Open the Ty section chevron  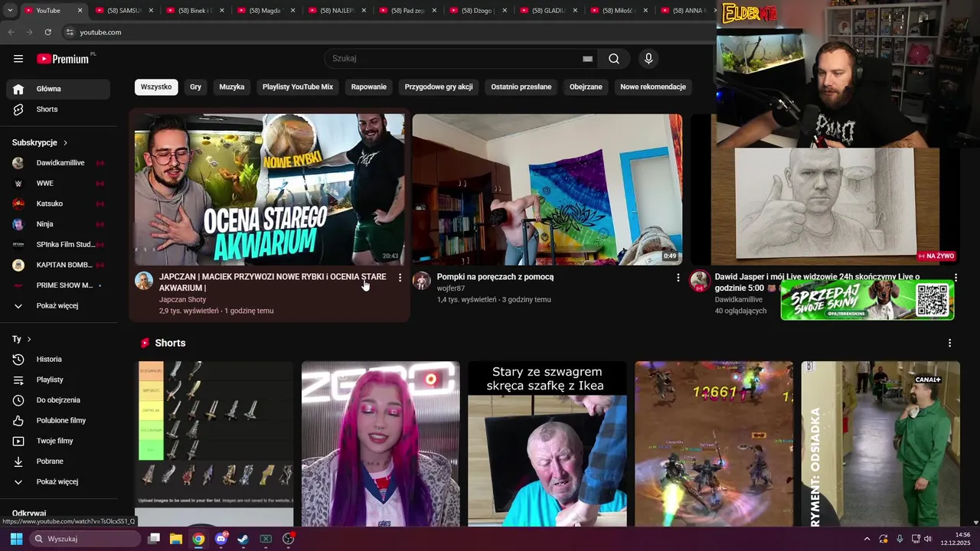click(29, 339)
